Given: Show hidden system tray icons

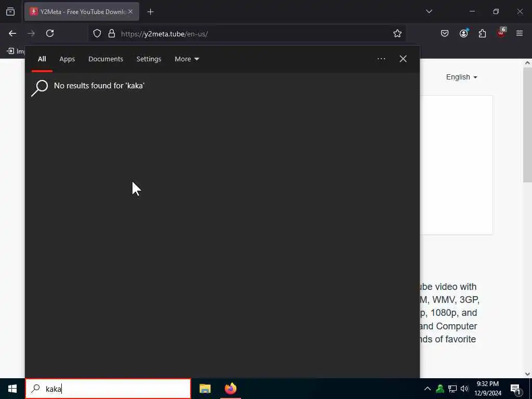Looking at the screenshot, I should point(428,389).
